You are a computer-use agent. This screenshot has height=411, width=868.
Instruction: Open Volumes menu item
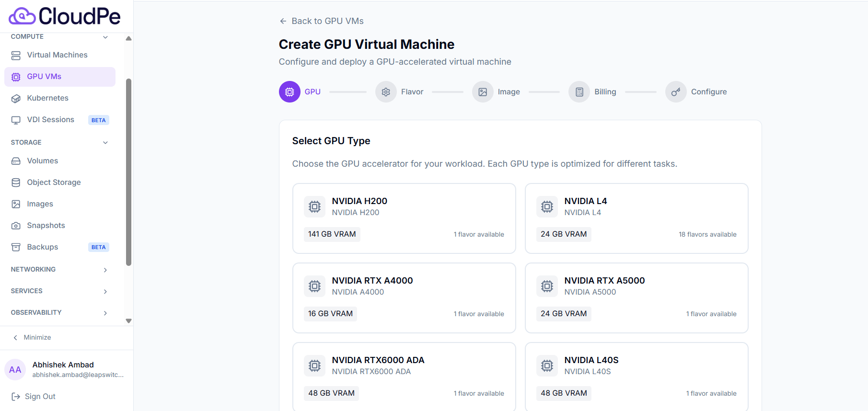point(60,161)
